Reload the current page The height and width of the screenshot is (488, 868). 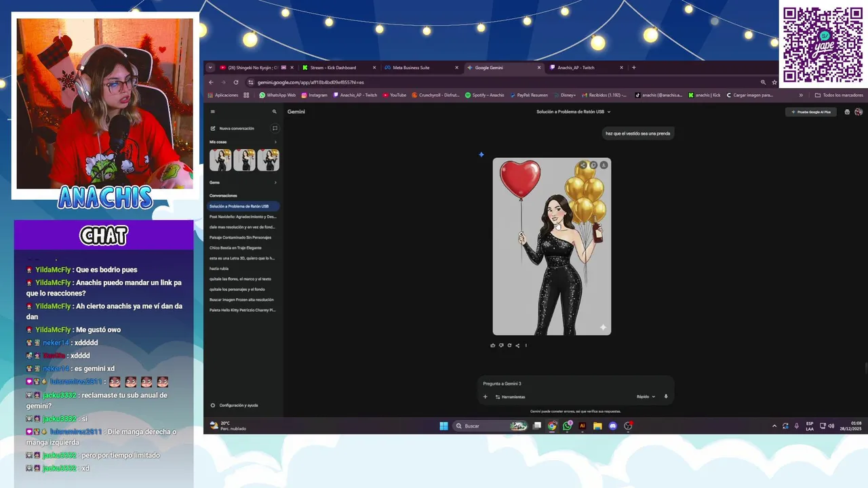(235, 82)
